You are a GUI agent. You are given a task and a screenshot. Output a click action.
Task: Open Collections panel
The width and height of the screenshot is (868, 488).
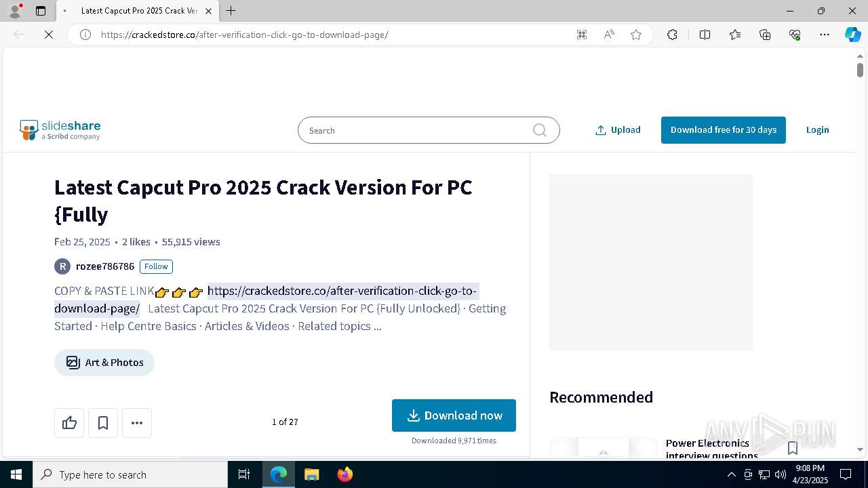[x=765, y=35]
